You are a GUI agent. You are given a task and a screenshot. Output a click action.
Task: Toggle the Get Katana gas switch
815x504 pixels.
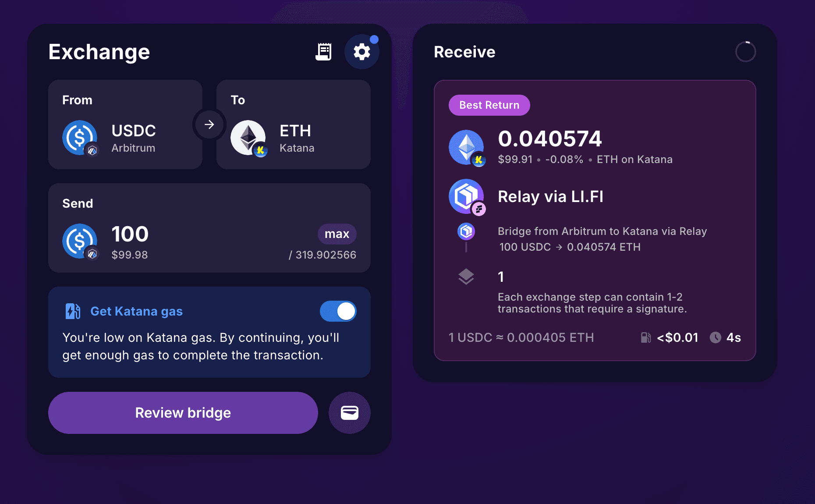338,311
